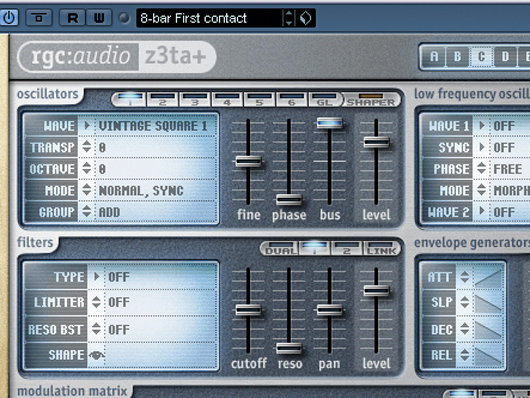Click the ATT envelope curve graphic

488,278
